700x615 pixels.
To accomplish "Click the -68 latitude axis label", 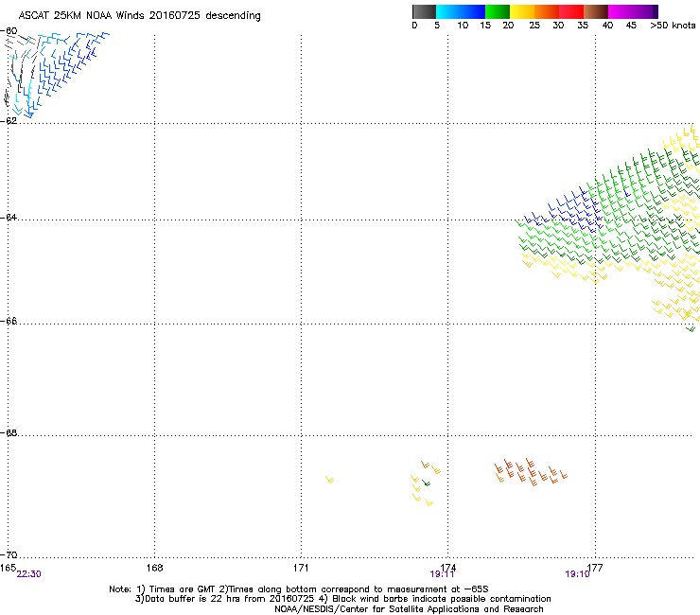I will [9, 432].
